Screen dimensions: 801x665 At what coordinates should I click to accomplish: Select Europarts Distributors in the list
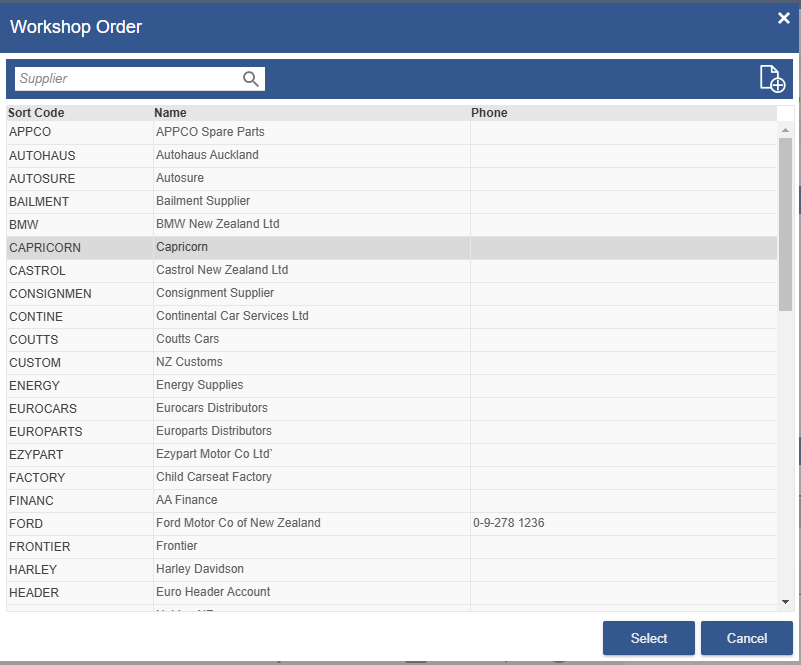coord(312,431)
